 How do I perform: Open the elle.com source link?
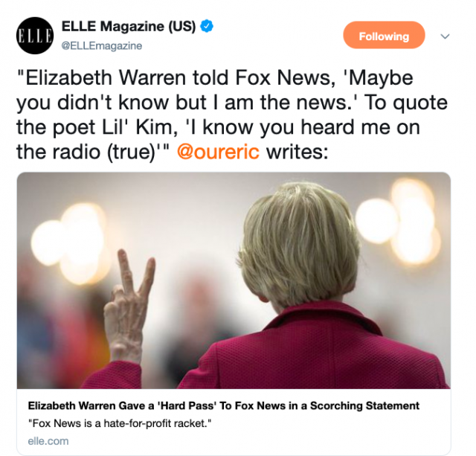48,441
